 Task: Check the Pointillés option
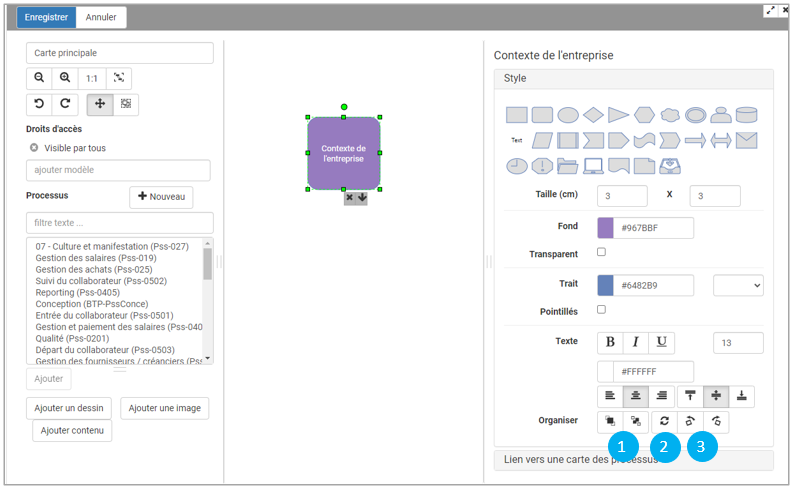click(x=601, y=310)
